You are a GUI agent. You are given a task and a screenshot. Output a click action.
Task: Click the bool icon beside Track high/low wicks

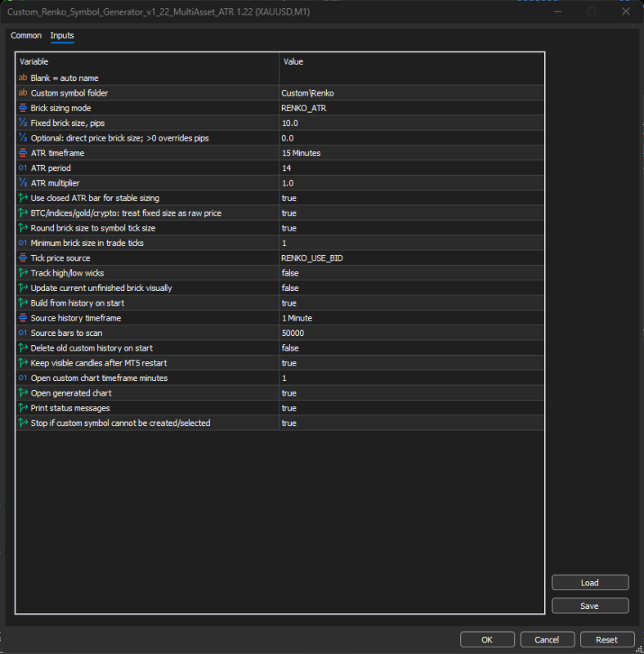pyautogui.click(x=23, y=273)
